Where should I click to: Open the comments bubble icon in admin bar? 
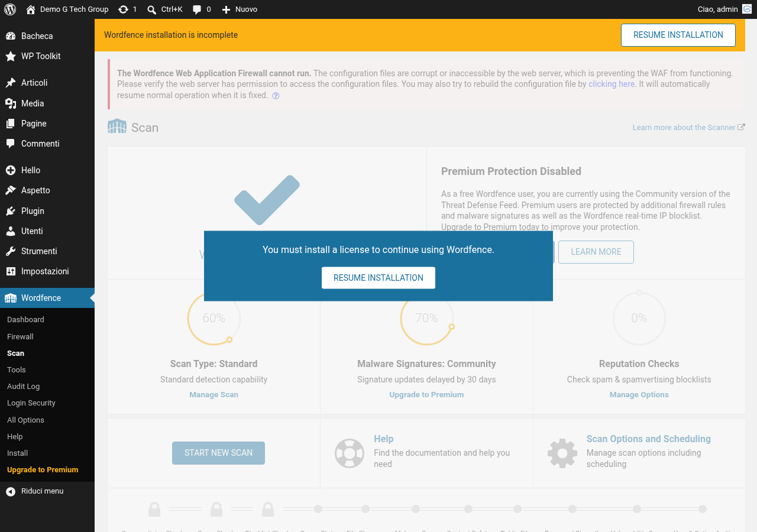198,9
